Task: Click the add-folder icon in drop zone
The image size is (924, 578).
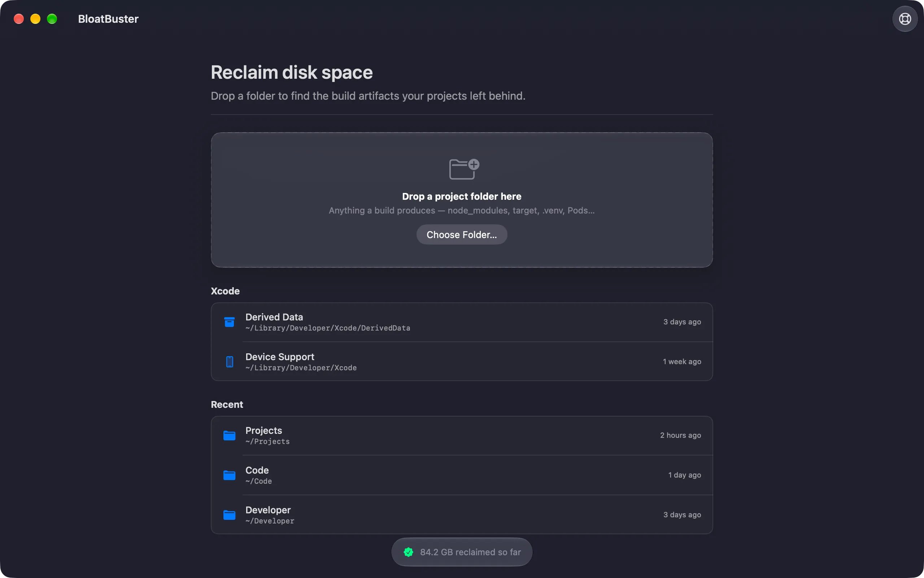Action: coord(464,169)
